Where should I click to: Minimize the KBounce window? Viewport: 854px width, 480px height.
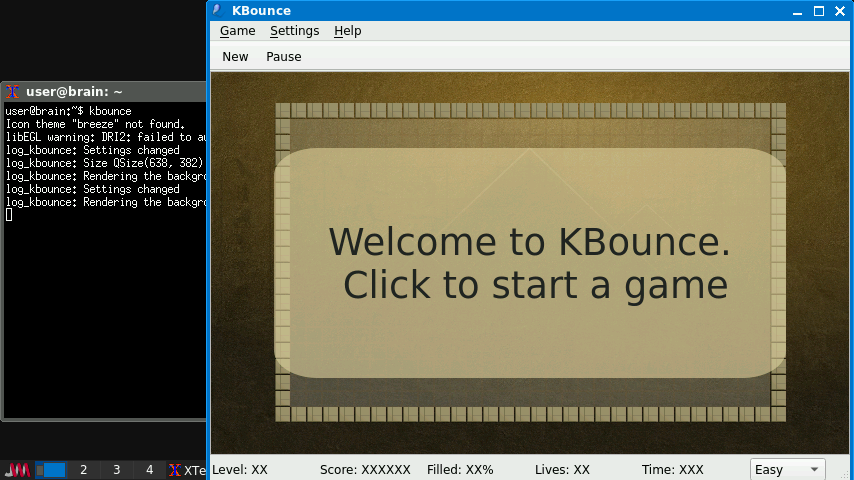coord(798,11)
